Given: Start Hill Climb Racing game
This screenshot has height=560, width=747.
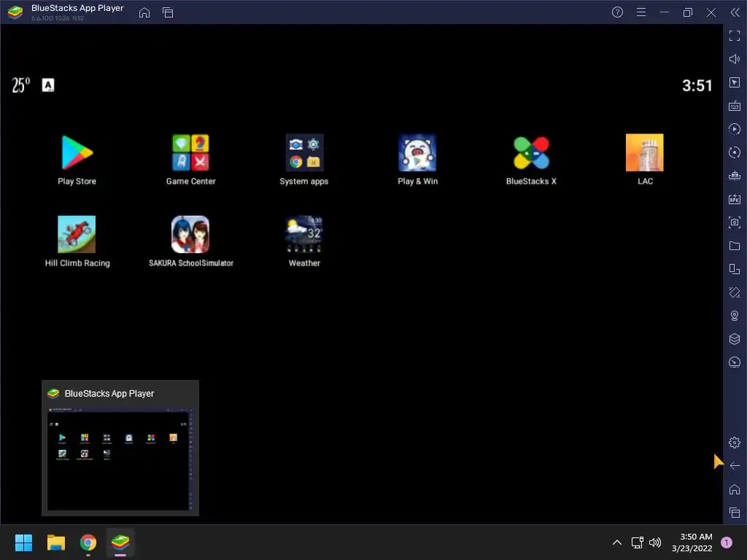Looking at the screenshot, I should tap(77, 234).
